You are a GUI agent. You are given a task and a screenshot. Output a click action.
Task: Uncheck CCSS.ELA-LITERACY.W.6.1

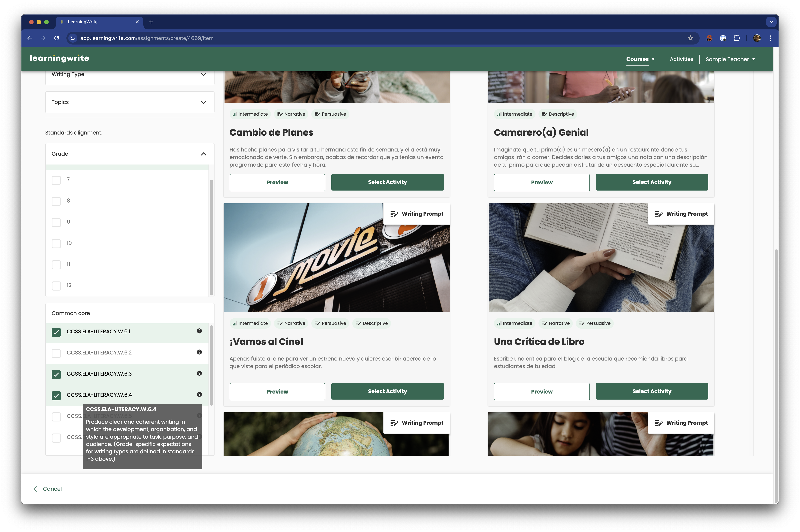point(56,332)
